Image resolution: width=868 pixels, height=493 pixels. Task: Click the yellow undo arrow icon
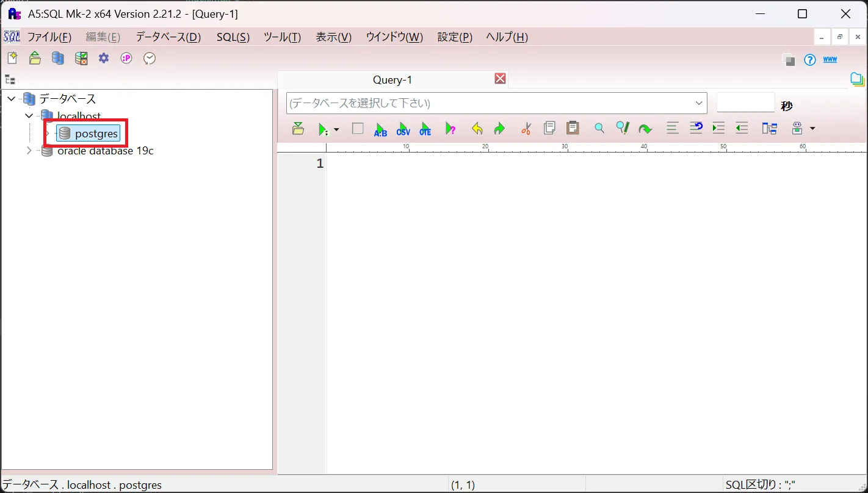click(x=477, y=129)
